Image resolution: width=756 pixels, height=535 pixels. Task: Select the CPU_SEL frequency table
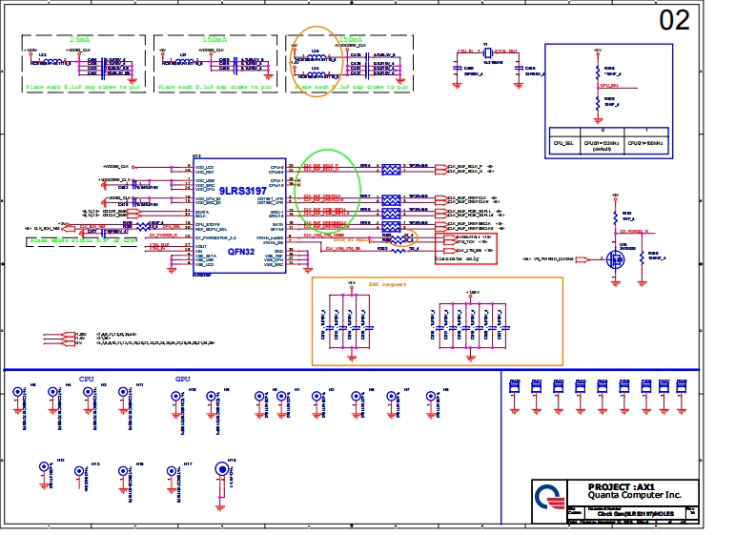pos(603,139)
